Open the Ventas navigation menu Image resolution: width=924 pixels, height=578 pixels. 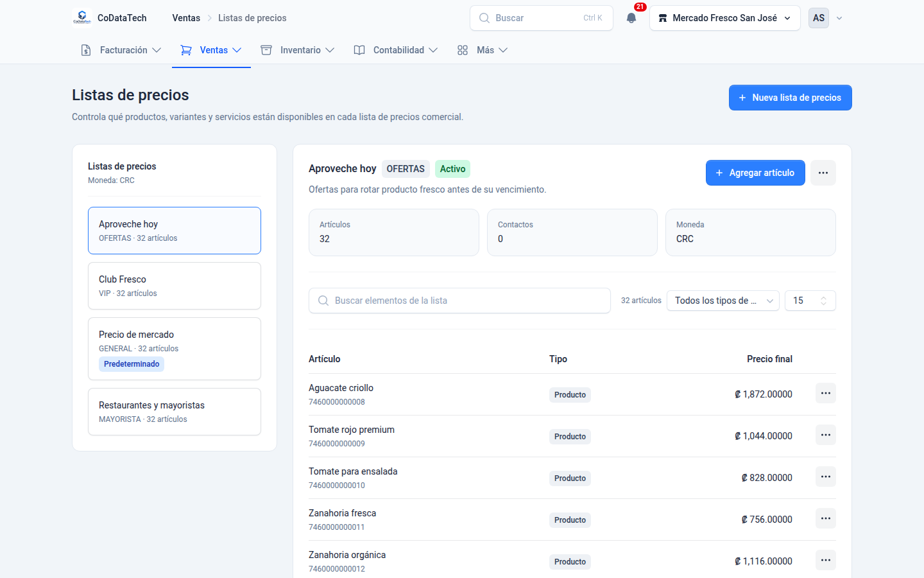coord(211,50)
